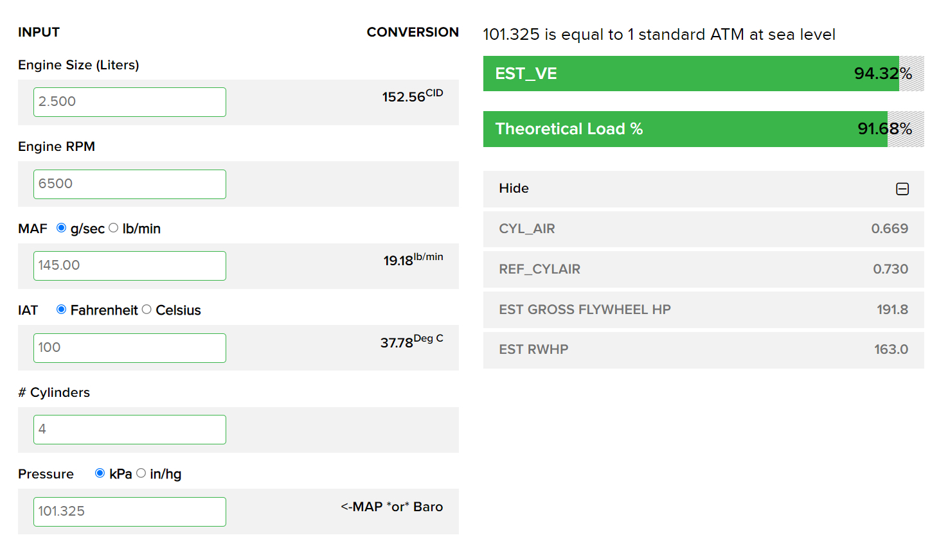Click the EST RWHP result row
The width and height of the screenshot is (948, 560).
(x=703, y=350)
